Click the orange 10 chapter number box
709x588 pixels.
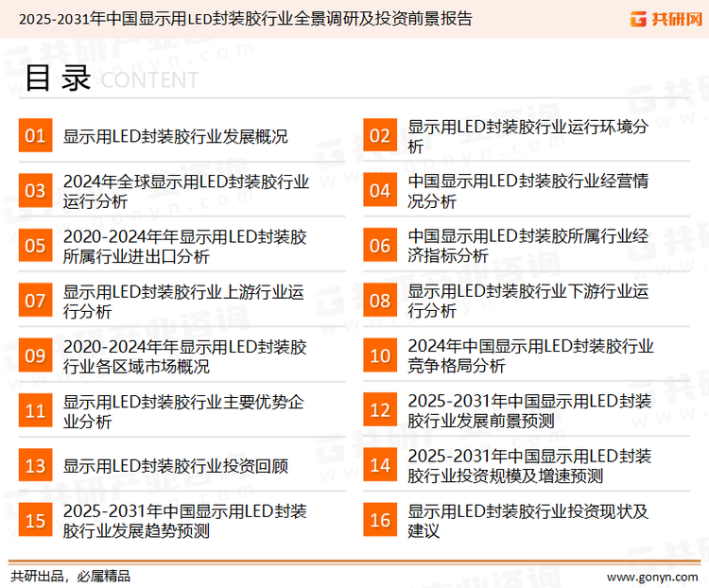coord(380,355)
